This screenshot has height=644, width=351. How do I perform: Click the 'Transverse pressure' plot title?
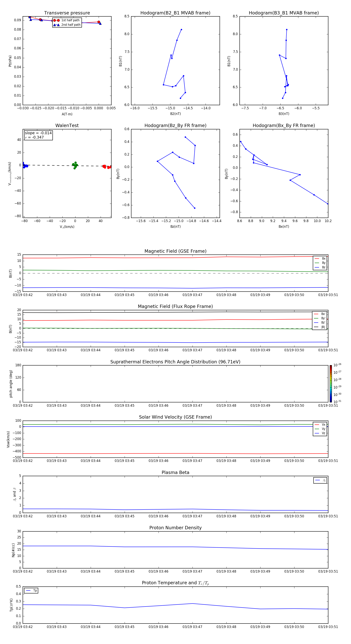(x=67, y=13)
